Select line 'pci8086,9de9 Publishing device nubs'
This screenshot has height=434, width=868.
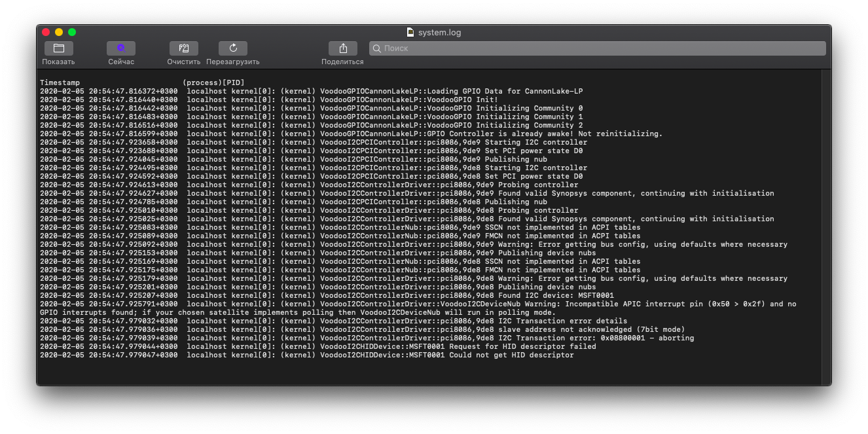[x=318, y=253]
